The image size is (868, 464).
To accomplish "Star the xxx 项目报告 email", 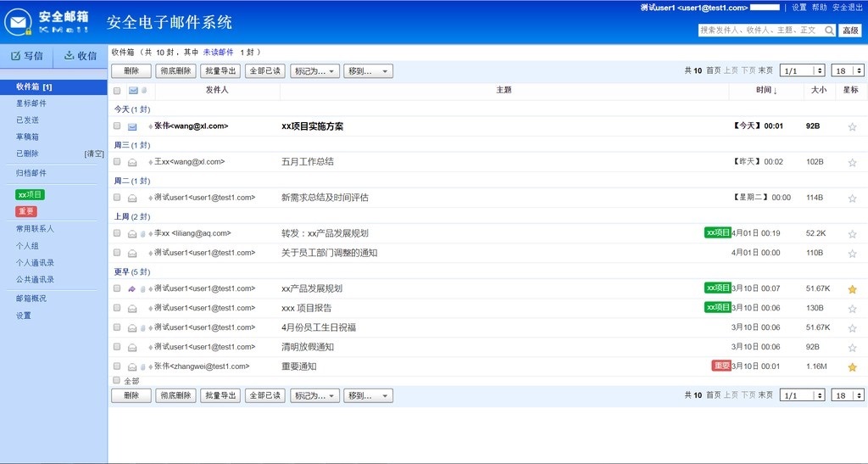I will (852, 309).
